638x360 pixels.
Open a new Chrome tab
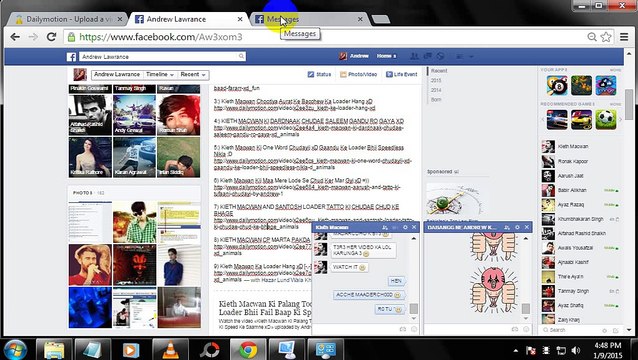point(381,19)
